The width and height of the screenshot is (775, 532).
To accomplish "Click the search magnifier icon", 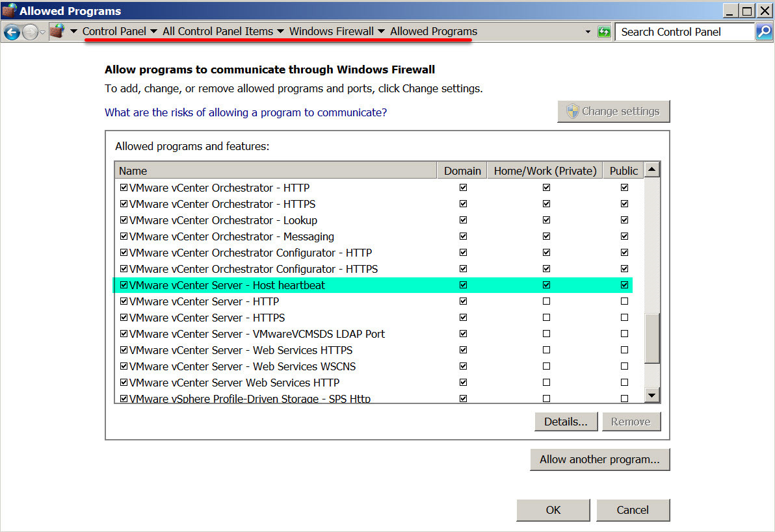I will pyautogui.click(x=764, y=32).
